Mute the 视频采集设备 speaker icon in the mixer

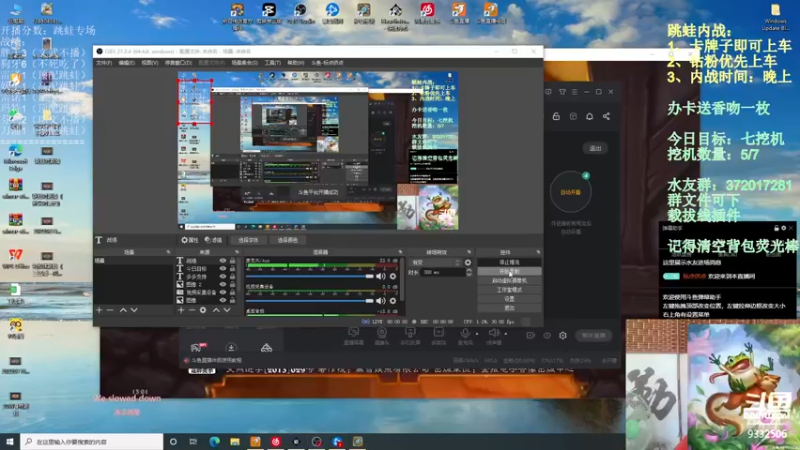click(381, 301)
